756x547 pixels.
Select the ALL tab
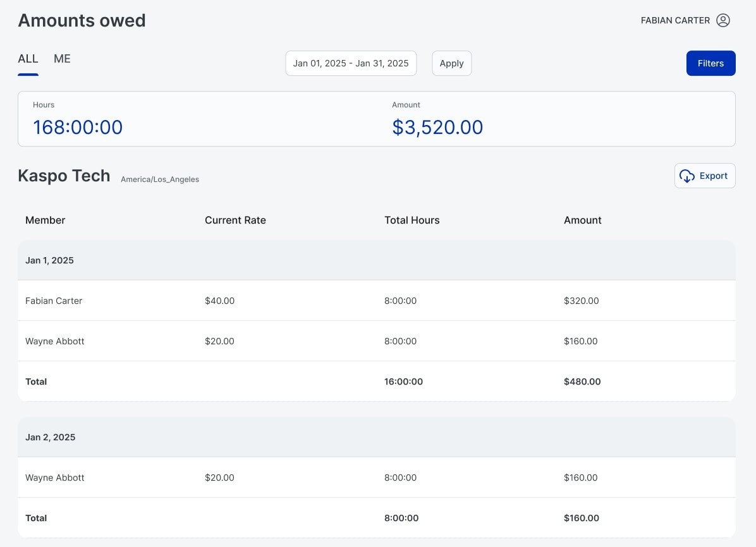pyautogui.click(x=28, y=59)
